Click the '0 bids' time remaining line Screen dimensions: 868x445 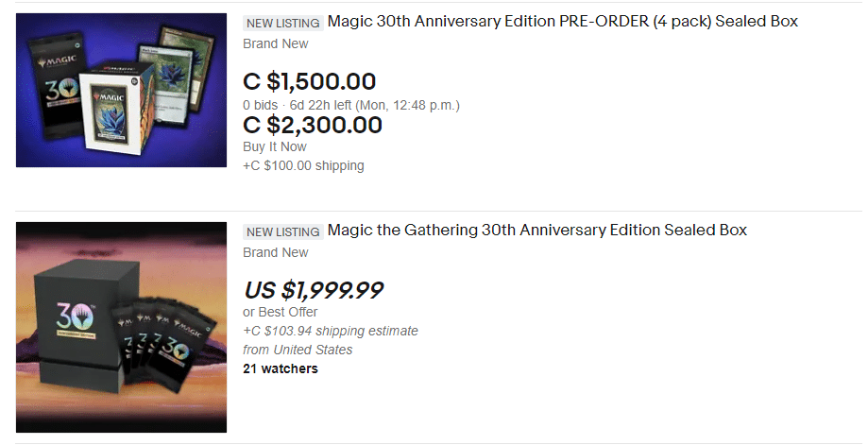(x=350, y=105)
